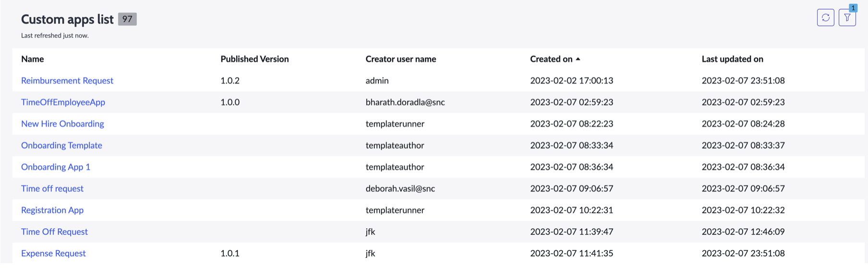Click templateauthor in Onboarding App 1 row

pyautogui.click(x=395, y=167)
